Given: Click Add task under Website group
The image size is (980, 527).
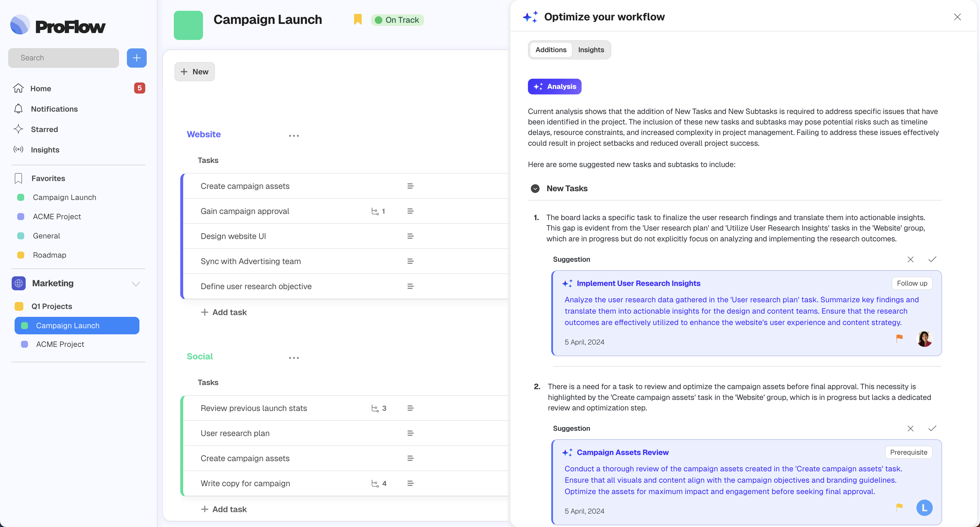Looking at the screenshot, I should tap(224, 312).
